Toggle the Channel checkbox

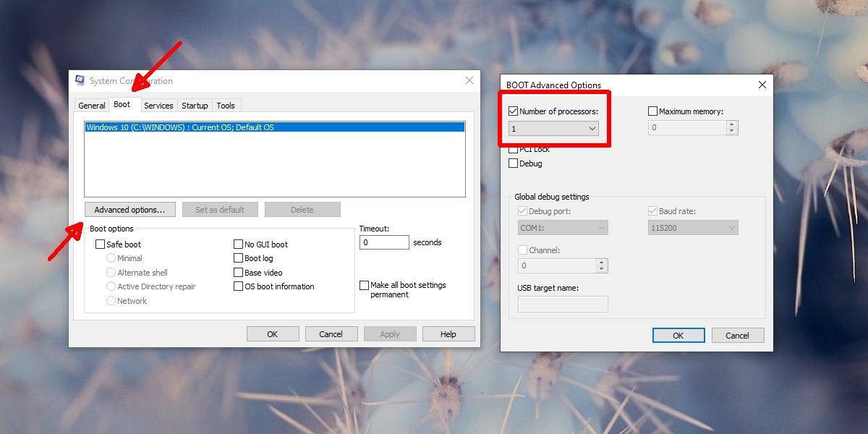point(523,250)
